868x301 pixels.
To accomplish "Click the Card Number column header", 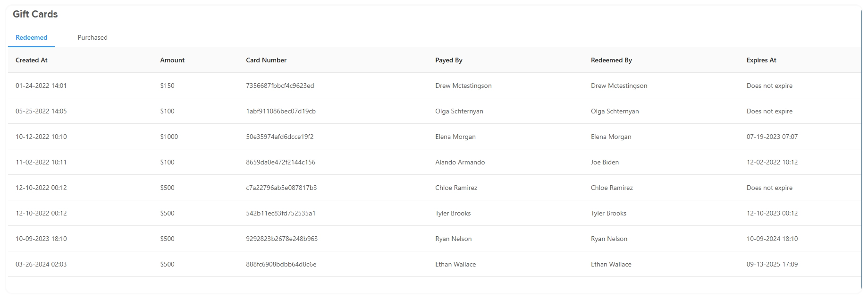I will [266, 60].
